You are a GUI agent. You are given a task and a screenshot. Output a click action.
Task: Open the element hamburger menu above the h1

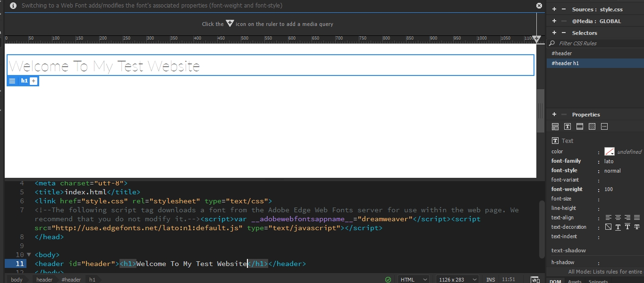(x=12, y=81)
